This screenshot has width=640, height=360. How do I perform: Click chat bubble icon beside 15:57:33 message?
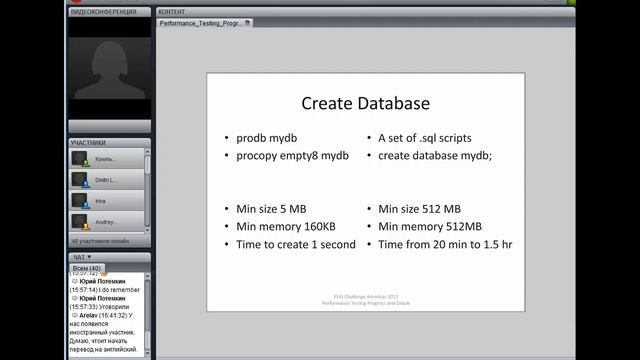(x=75, y=298)
